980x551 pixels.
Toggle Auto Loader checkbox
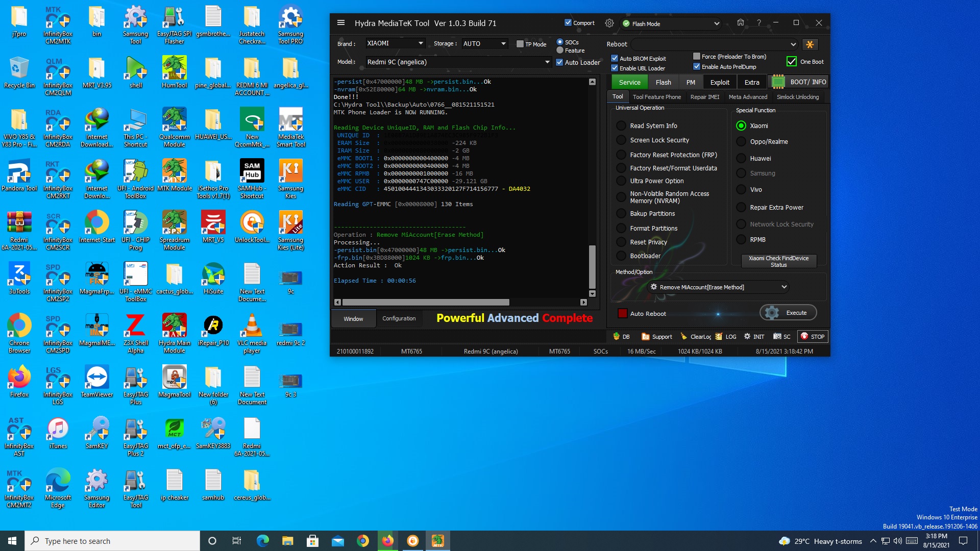[x=559, y=62]
